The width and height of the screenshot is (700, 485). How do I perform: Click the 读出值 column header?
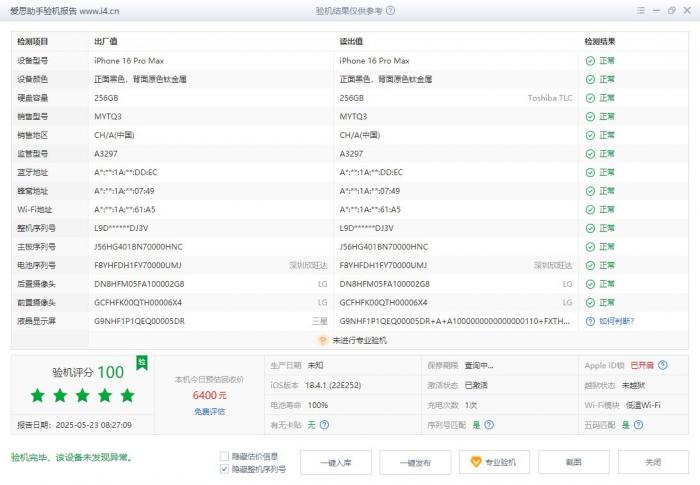tap(351, 42)
